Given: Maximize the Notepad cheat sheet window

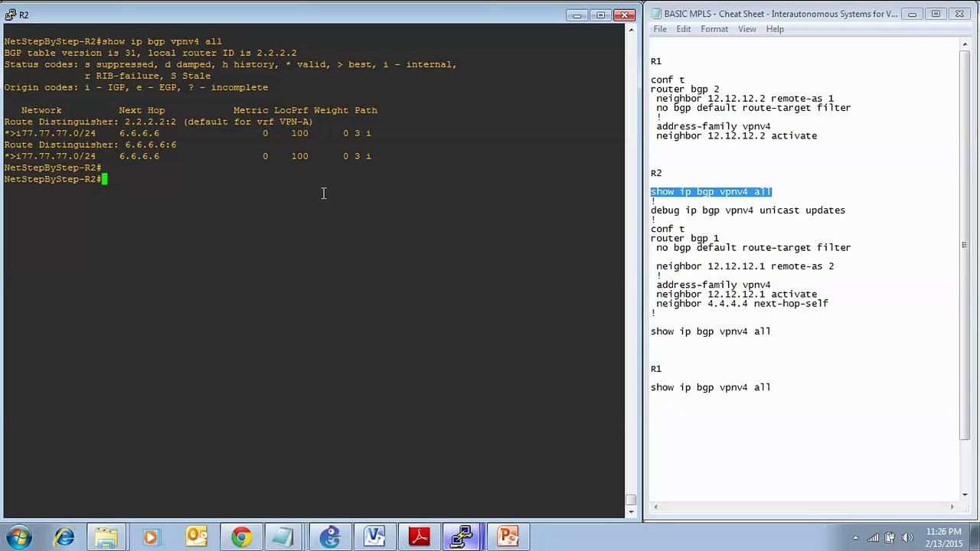Looking at the screenshot, I should pos(936,14).
